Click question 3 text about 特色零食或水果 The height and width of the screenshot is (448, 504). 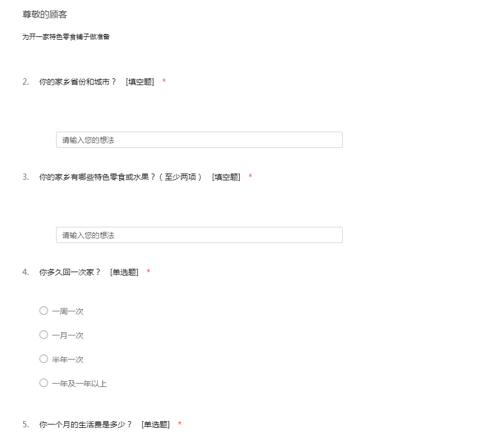(120, 177)
